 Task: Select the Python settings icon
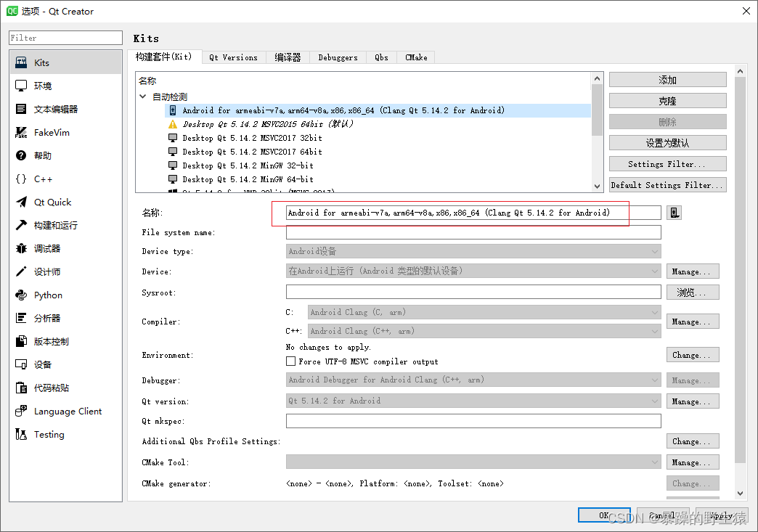20,294
